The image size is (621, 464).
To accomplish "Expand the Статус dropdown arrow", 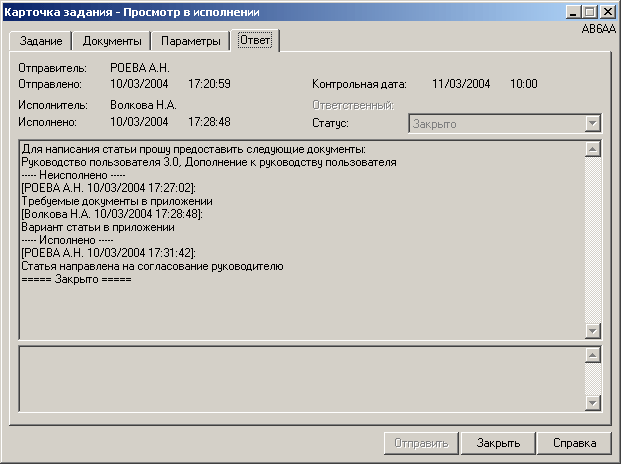I will click(592, 123).
